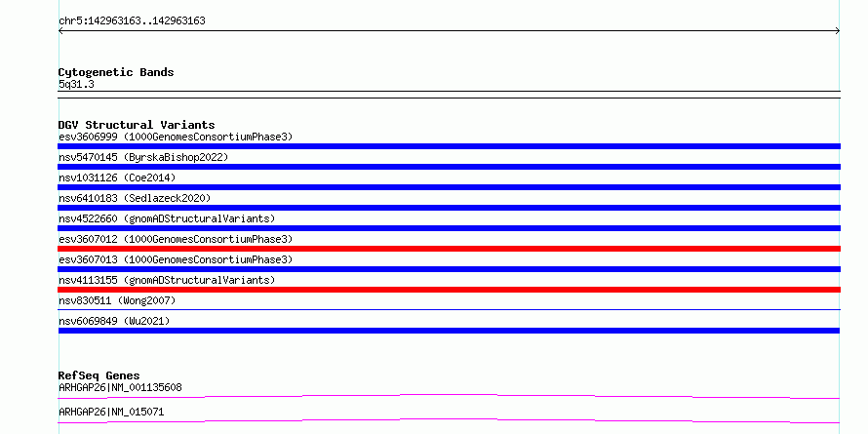Select the 5q31.3 band label

coord(76,85)
